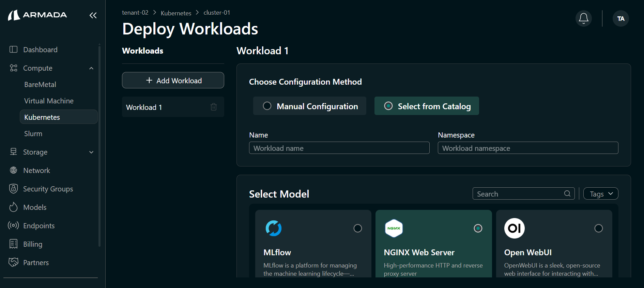Choose Select from Catalog radio option

click(x=427, y=106)
